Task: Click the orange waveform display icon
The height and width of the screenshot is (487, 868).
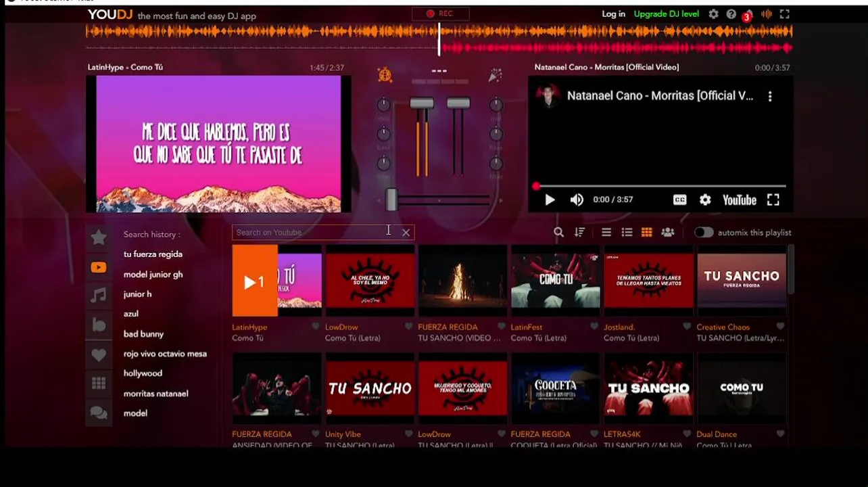Action: click(767, 14)
